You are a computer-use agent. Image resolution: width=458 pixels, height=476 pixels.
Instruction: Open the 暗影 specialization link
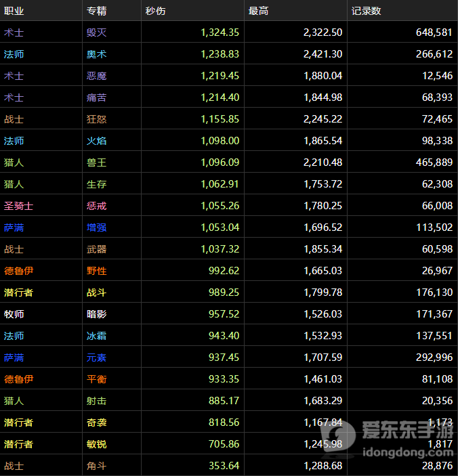tap(96, 314)
